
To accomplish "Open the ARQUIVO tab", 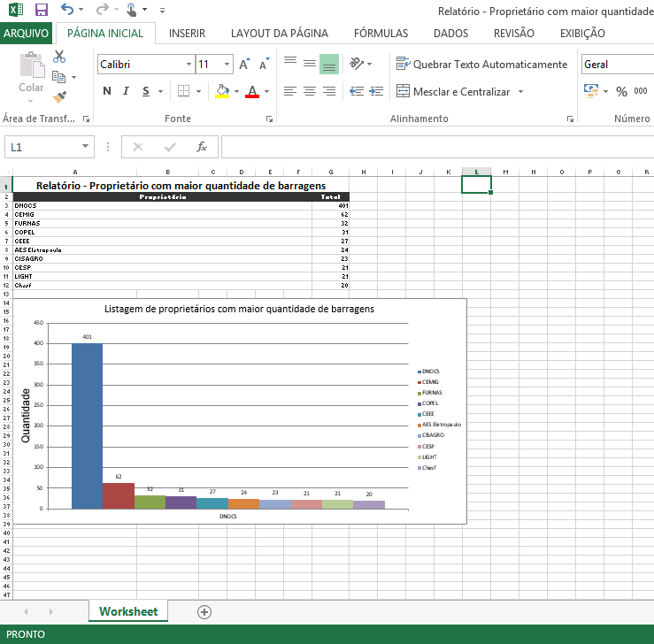I will pyautogui.click(x=26, y=34).
